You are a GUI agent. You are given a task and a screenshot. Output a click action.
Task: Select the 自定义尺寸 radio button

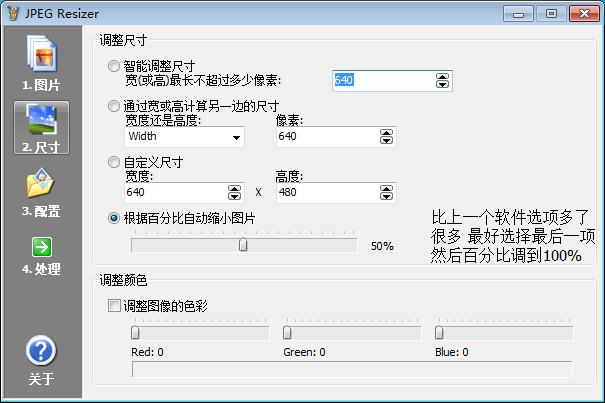click(x=114, y=162)
